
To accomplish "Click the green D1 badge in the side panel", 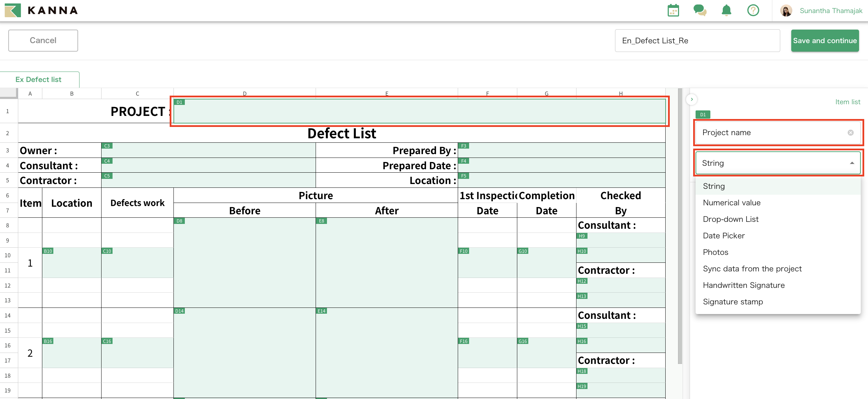I will pyautogui.click(x=702, y=115).
